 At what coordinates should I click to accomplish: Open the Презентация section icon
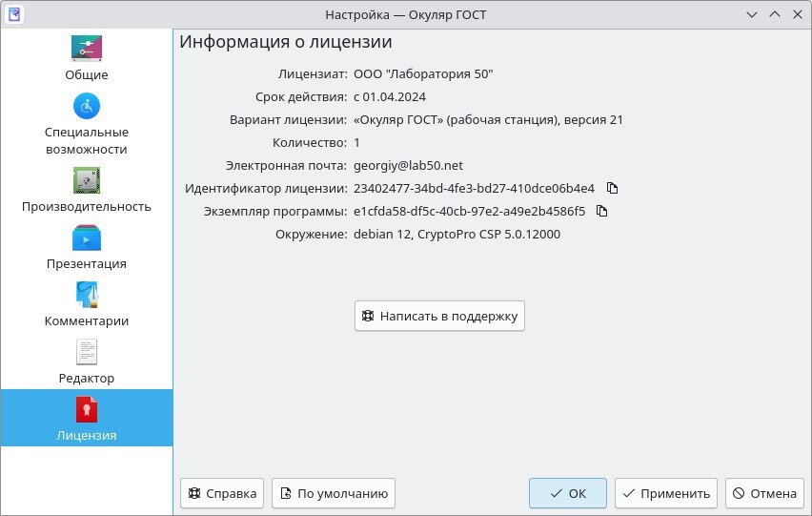87,237
